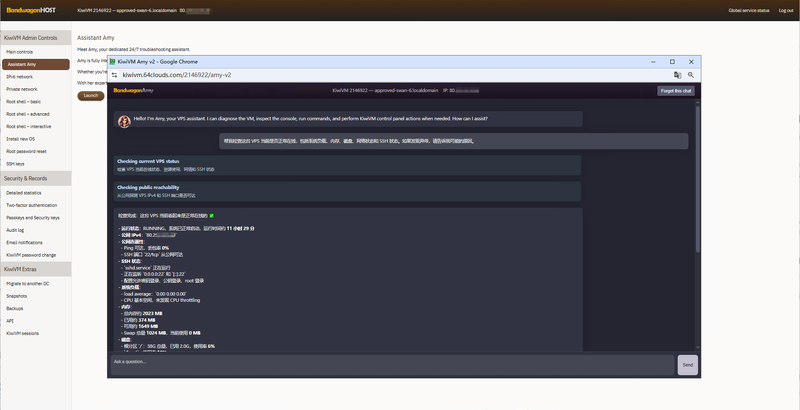Click Security & Records section header
800x410 pixels.
36,178
